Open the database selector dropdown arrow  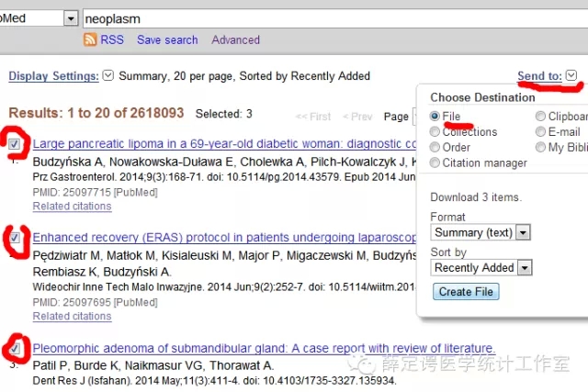[x=71, y=18]
